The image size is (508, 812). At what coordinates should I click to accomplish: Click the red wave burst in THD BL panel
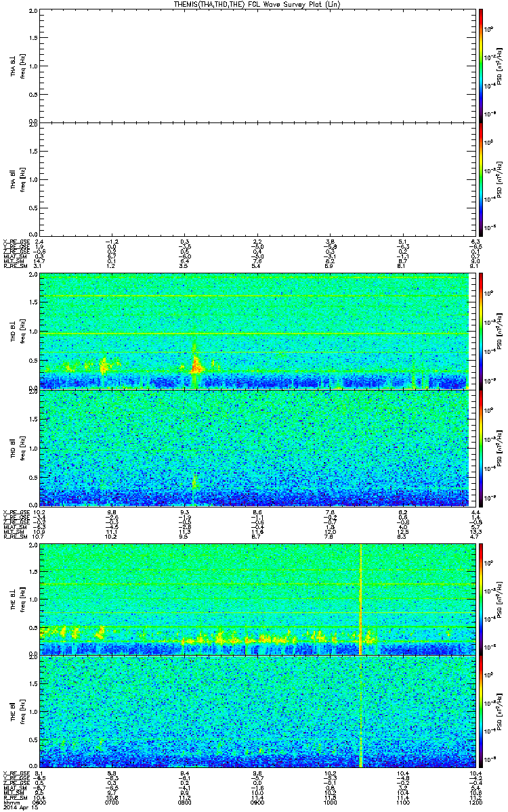point(196,366)
